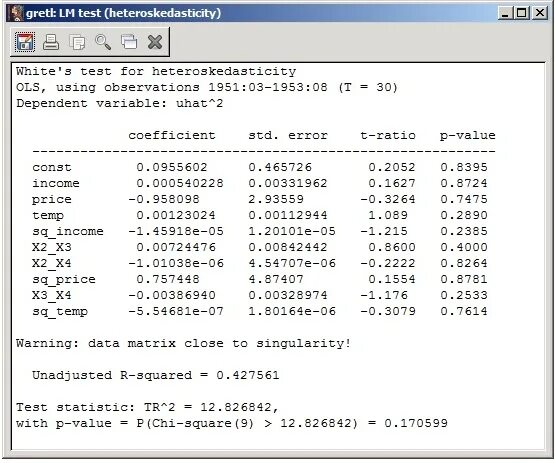Viewport: 555px width, 463px height.
Task: Click the "sq_income" row label
Action: click(x=68, y=232)
